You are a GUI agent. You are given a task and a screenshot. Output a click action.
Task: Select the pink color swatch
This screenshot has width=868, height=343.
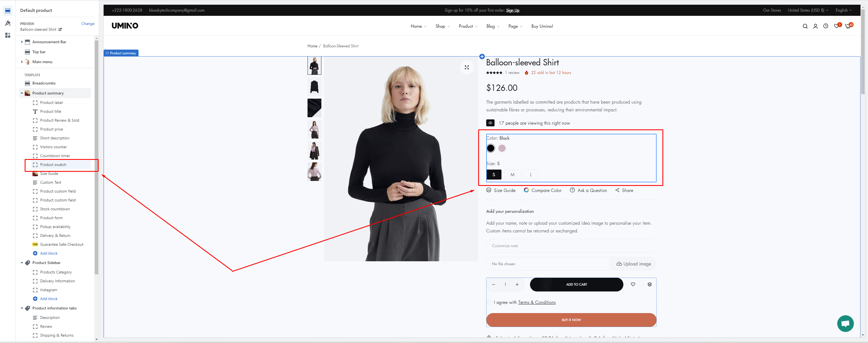tap(502, 148)
